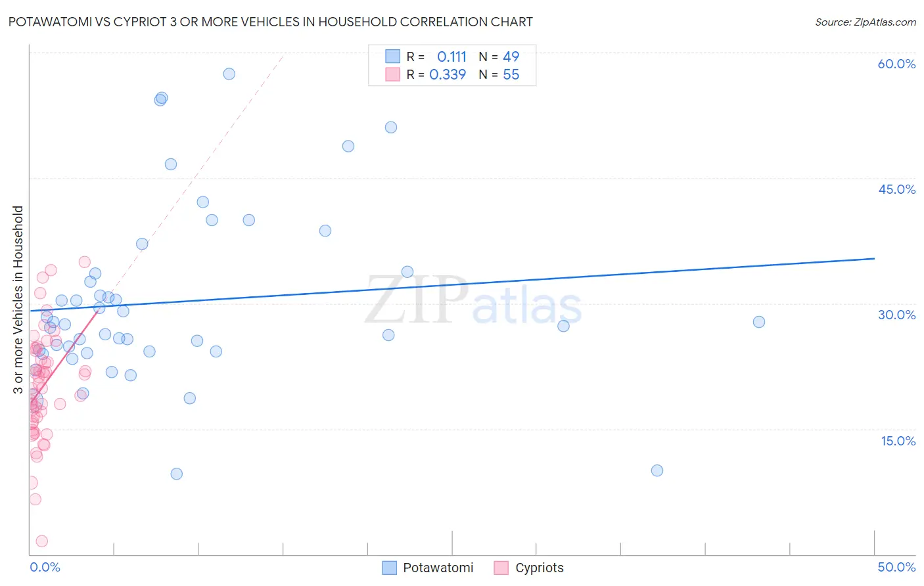Click the R value 0.339
The height and width of the screenshot is (586, 924).
click(448, 74)
